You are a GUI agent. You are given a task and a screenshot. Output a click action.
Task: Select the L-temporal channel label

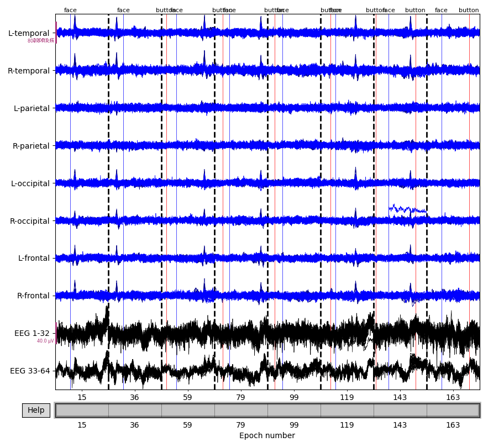(x=29, y=33)
